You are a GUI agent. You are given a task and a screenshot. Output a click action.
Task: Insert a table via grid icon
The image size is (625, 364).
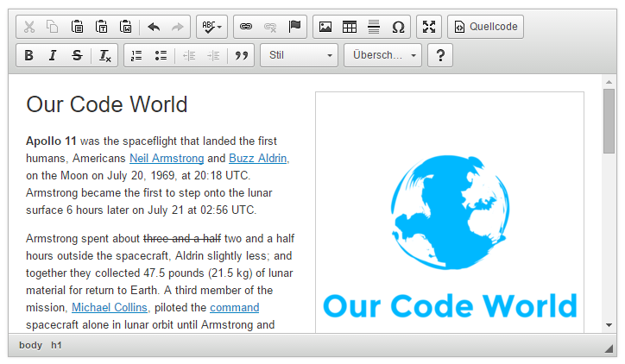point(350,27)
